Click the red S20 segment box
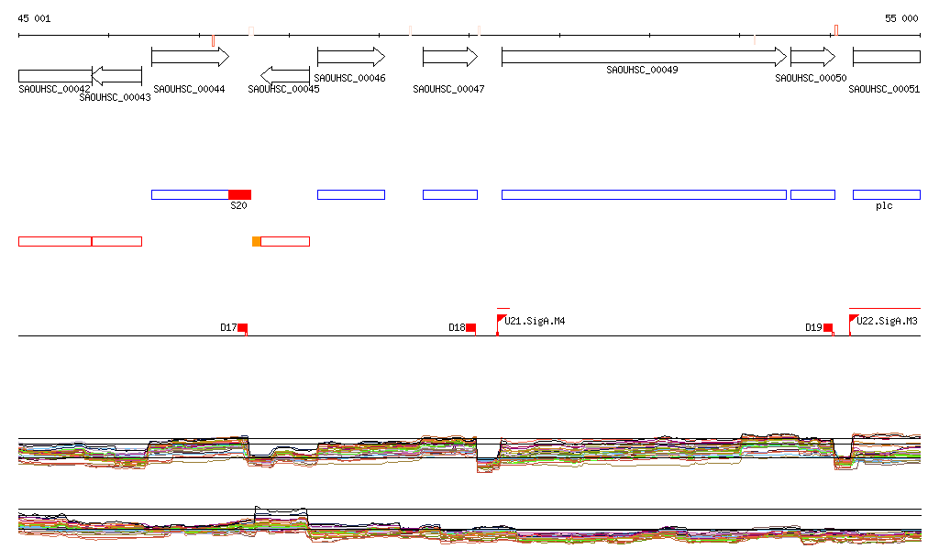 tap(239, 194)
